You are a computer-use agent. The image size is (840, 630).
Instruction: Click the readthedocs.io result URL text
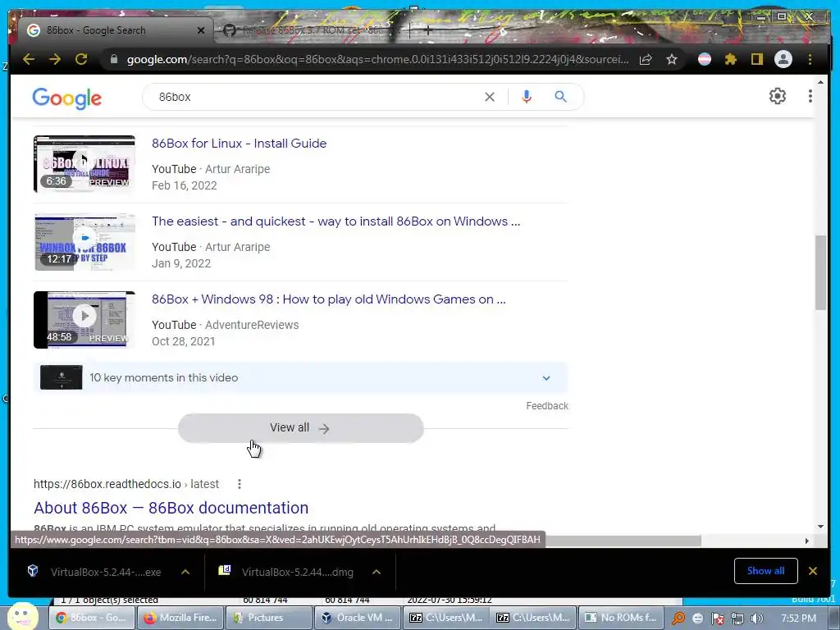coord(126,484)
